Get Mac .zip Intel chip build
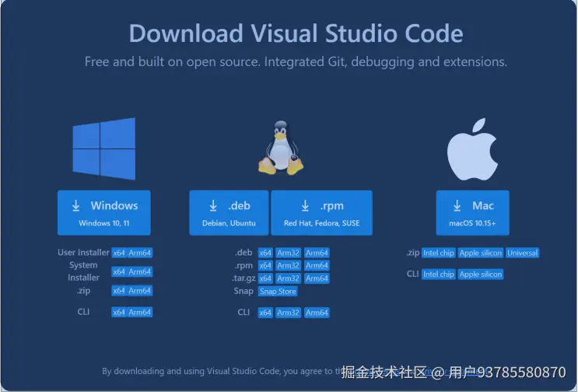 pyautogui.click(x=439, y=253)
